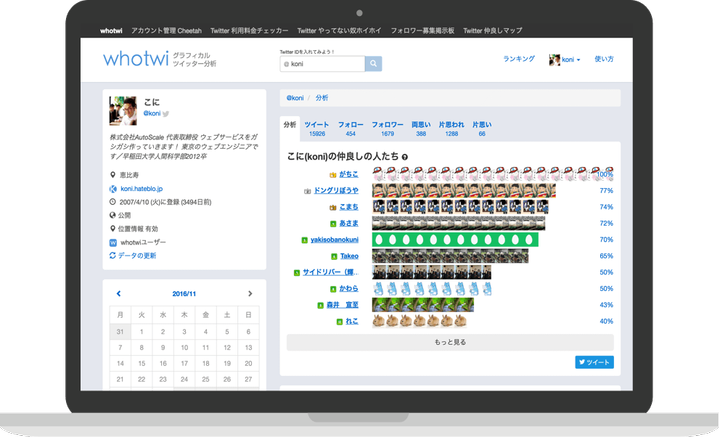Screen dimensions: 720x437
Task: Open れこ's profile link
Action: point(352,321)
